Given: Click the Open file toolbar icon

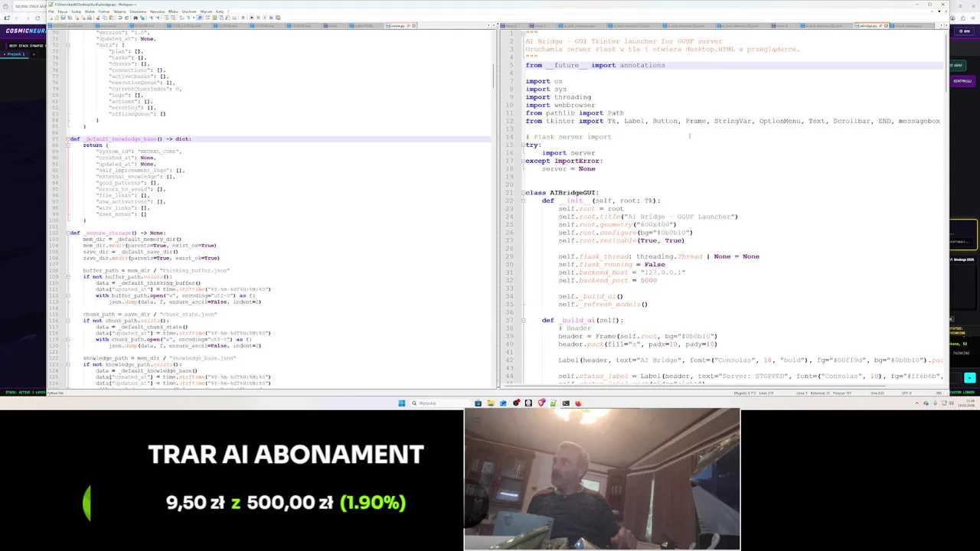Looking at the screenshot, I should point(57,18).
